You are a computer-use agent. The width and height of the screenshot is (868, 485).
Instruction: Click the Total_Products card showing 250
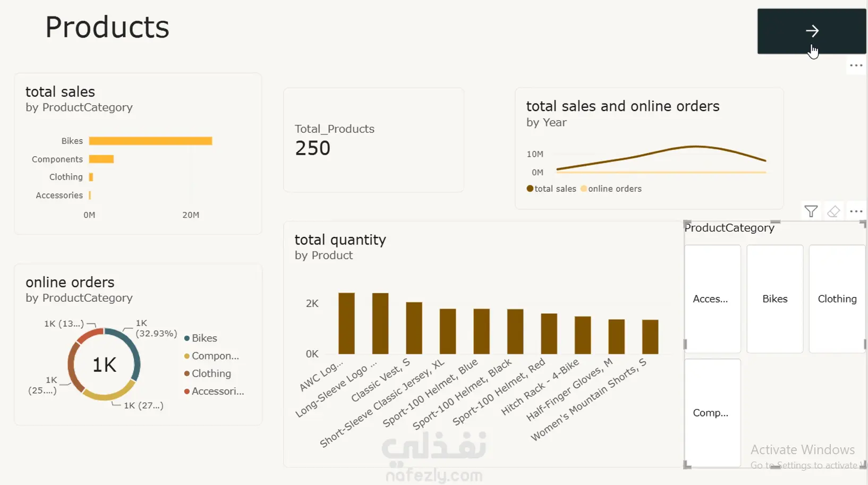coord(373,140)
